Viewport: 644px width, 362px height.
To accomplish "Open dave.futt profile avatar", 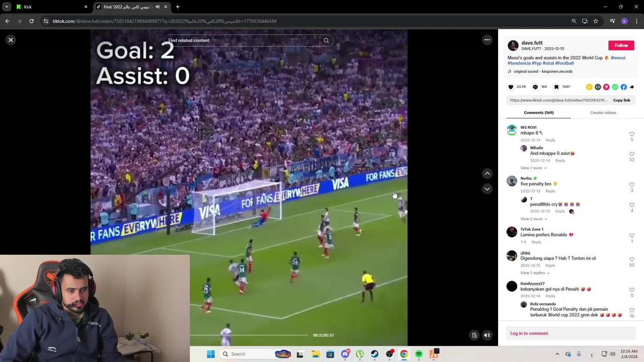I will [513, 45].
